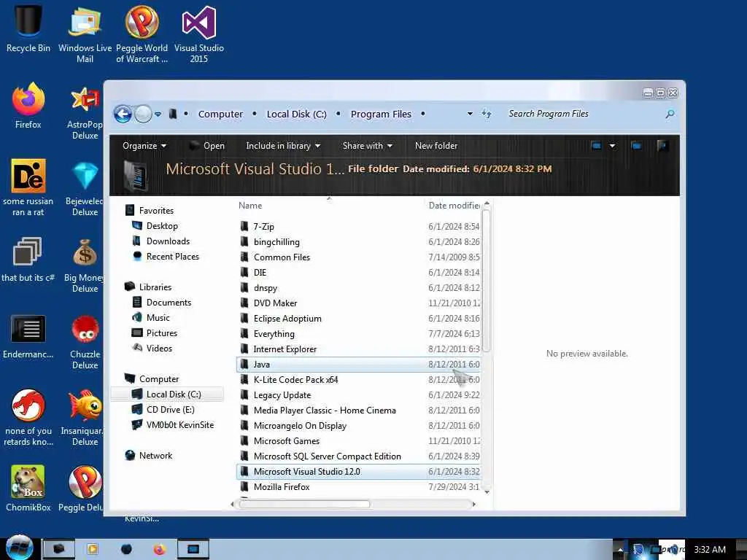Click the refresh icon beside address bar
The width and height of the screenshot is (747, 560).
[487, 113]
